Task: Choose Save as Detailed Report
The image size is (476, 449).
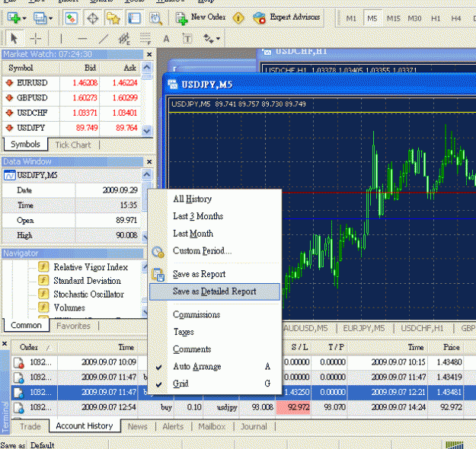Action: pos(215,291)
